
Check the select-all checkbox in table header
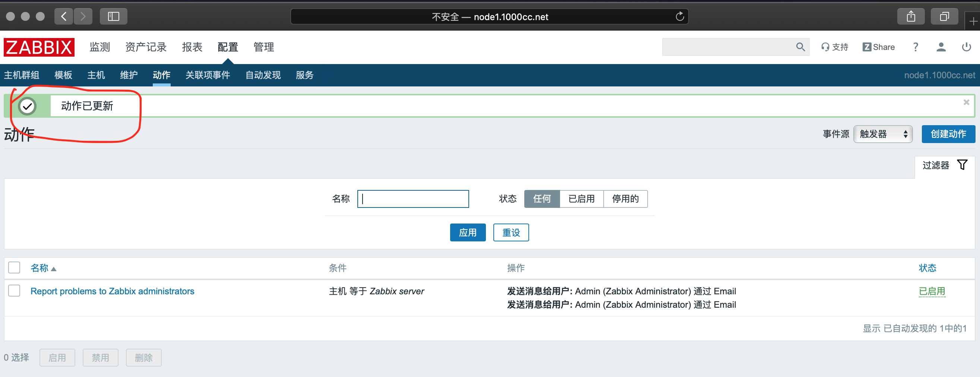coord(14,267)
